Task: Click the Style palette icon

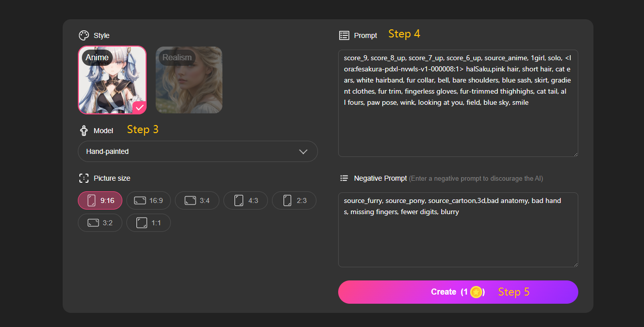Action: (x=84, y=35)
